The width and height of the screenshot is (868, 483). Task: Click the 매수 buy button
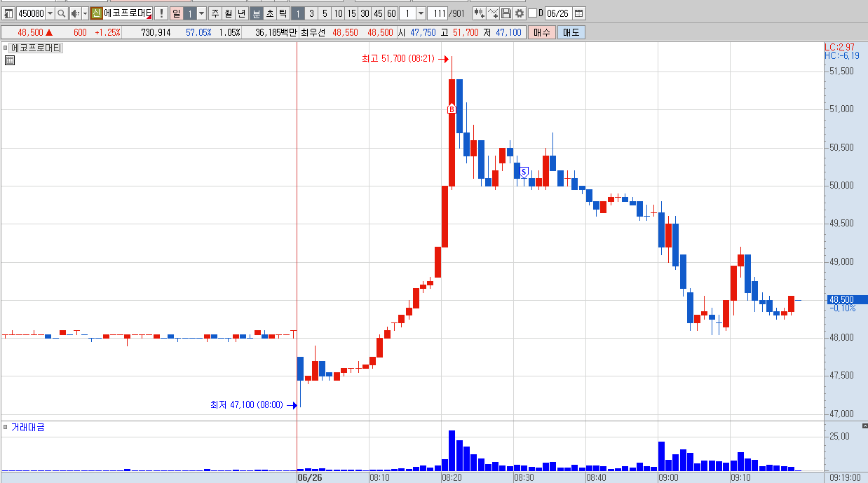point(541,32)
